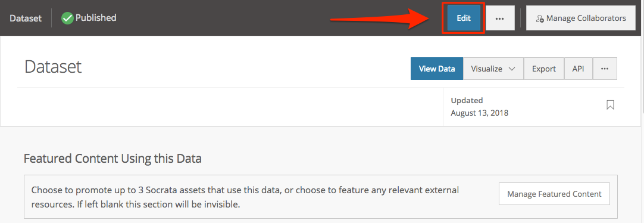This screenshot has width=644, height=223.
Task: Open the ellipsis menu next to Edit
Action: tap(499, 18)
